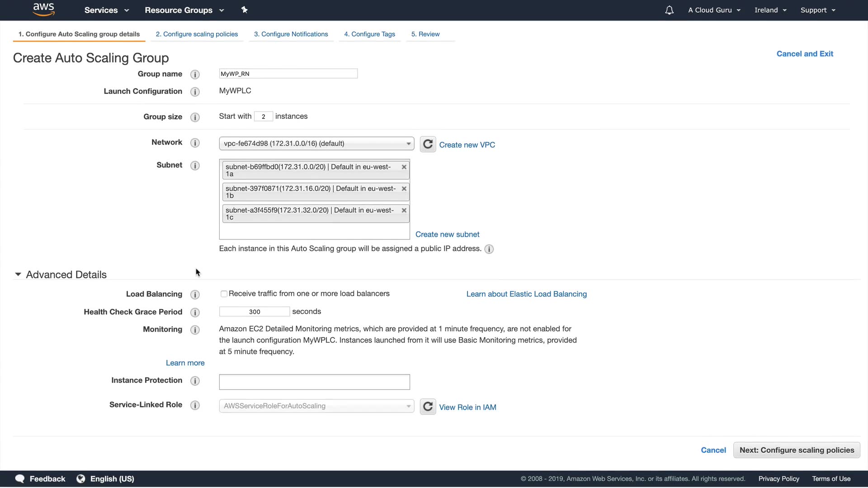Viewport: 868px width, 488px height.
Task: Click info icon next to Group name
Action: coord(195,74)
